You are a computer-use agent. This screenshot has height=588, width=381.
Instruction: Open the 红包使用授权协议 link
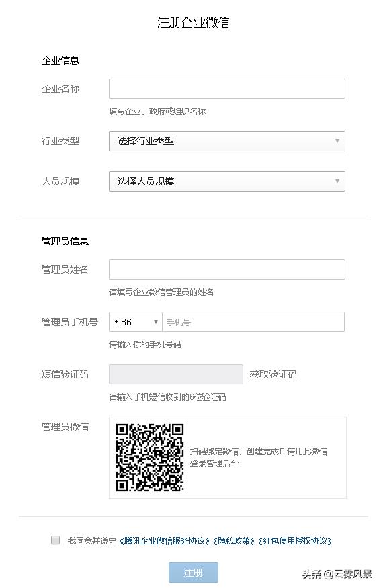click(295, 541)
